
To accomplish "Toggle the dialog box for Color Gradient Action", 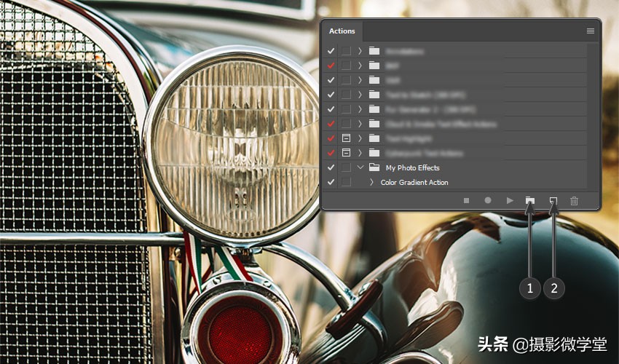I will (x=346, y=182).
